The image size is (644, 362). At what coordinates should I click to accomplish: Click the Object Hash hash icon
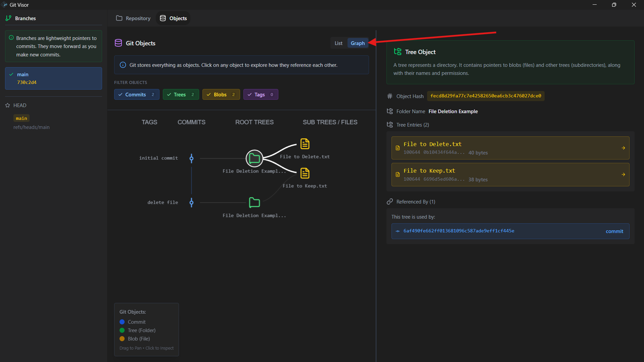point(390,96)
